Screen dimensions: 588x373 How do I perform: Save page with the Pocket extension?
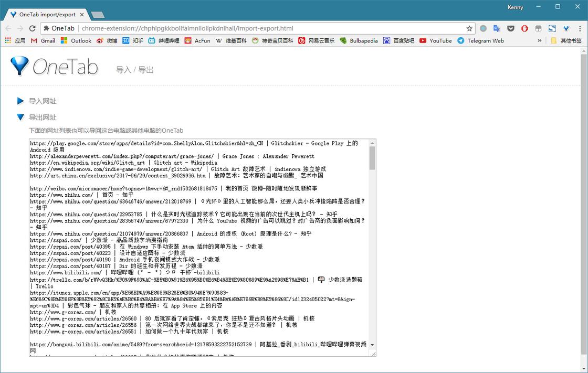pyautogui.click(x=511, y=28)
